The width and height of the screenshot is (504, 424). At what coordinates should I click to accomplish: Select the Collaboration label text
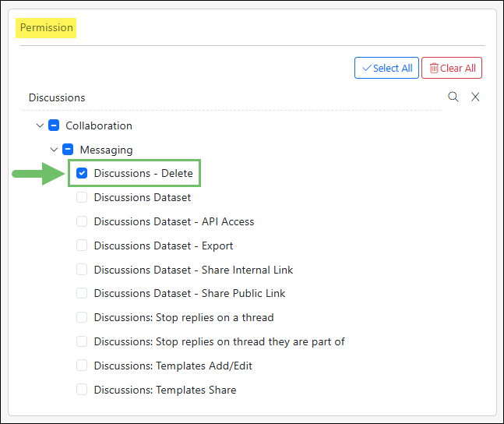(x=99, y=125)
